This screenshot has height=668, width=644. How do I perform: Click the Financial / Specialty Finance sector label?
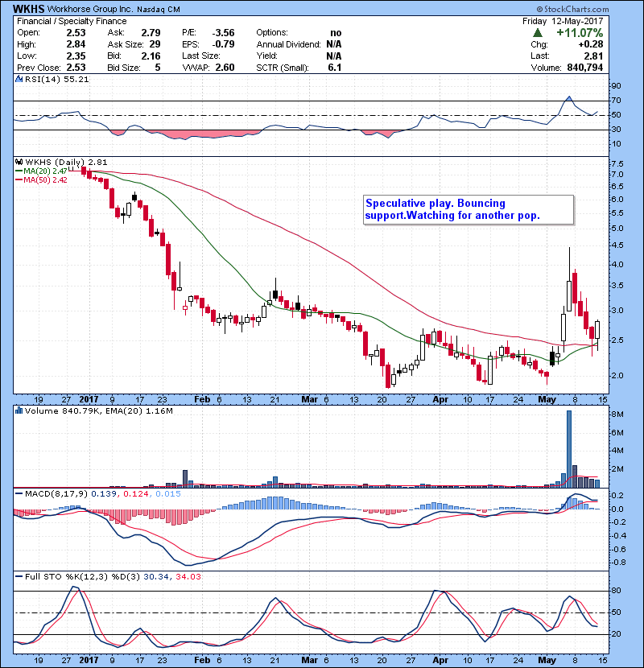pyautogui.click(x=72, y=21)
